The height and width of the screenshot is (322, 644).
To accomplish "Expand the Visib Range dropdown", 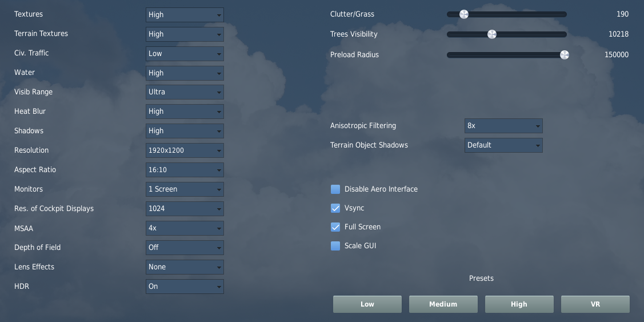I will [x=185, y=92].
